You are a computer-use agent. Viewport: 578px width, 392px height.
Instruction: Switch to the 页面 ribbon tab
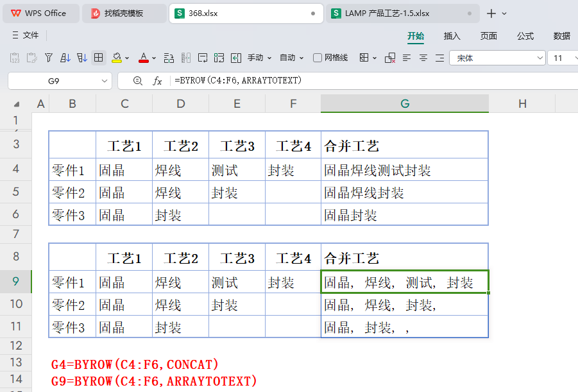[488, 36]
